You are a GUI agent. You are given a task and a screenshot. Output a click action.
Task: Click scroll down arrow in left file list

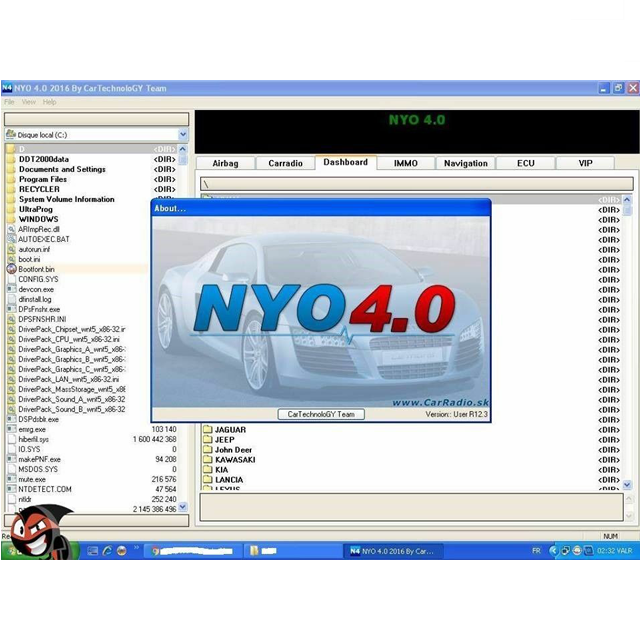(x=182, y=507)
